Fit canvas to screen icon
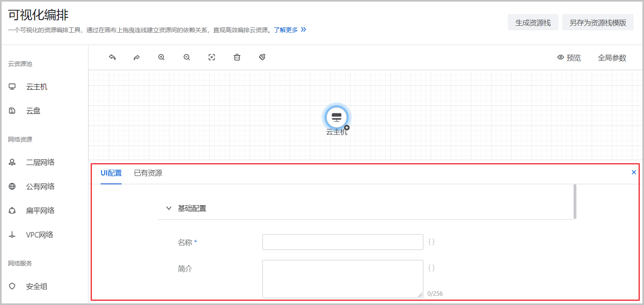The width and height of the screenshot is (644, 305). [x=212, y=57]
